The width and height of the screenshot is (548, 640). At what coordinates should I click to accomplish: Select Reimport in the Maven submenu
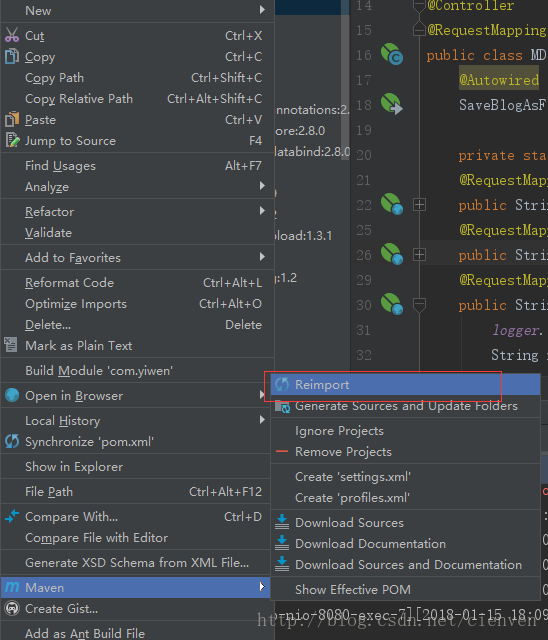[x=406, y=384]
